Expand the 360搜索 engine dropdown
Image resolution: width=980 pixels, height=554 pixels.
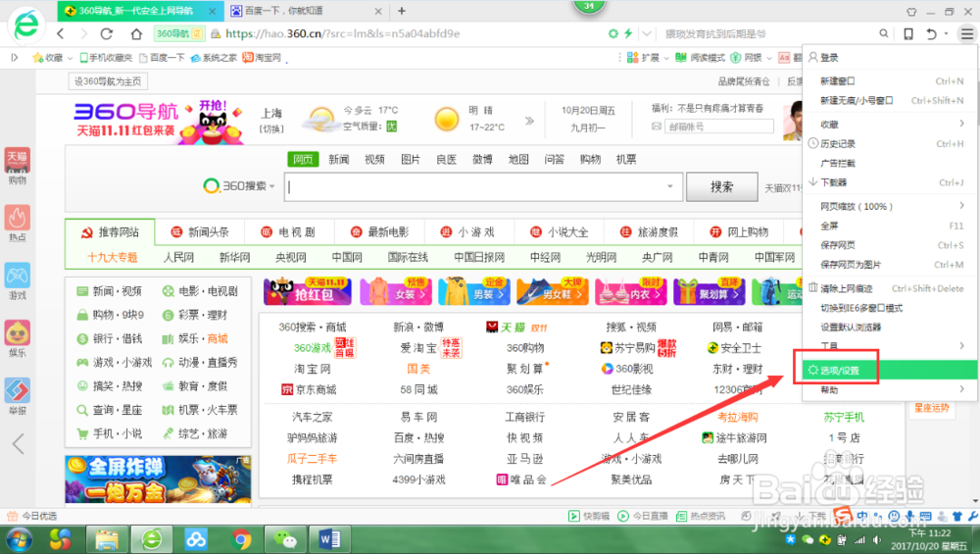coord(272,186)
